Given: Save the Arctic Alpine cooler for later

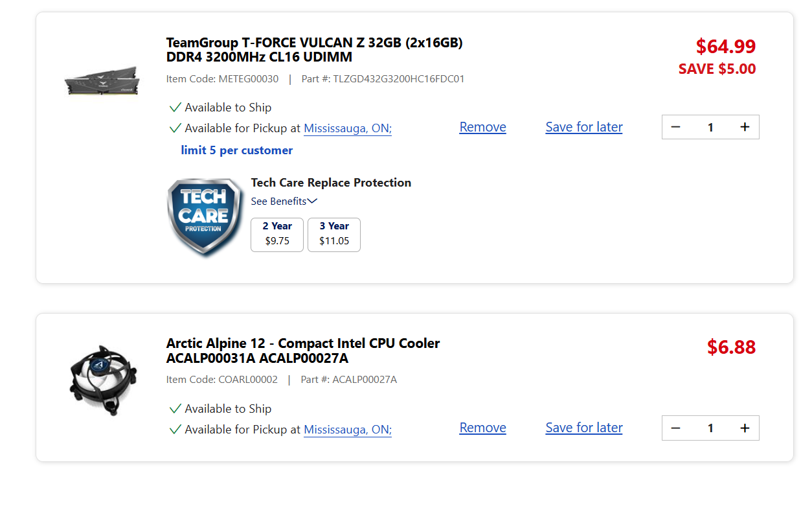Looking at the screenshot, I should [x=584, y=428].
